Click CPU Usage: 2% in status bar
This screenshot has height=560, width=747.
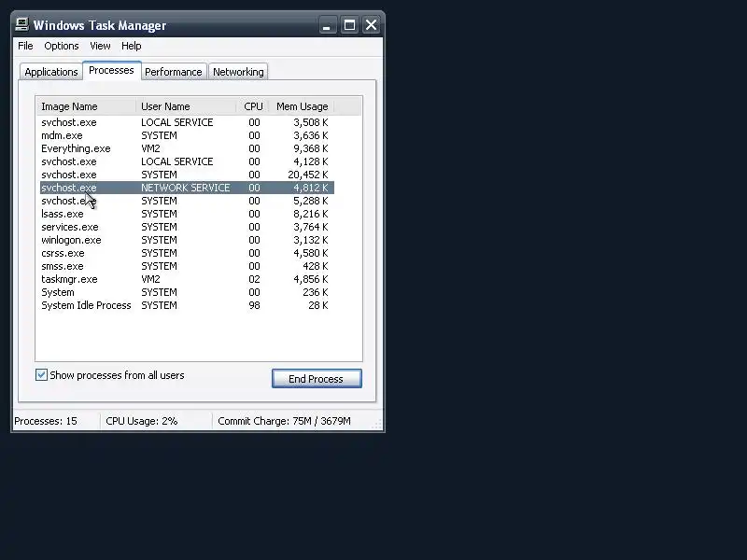[142, 422]
